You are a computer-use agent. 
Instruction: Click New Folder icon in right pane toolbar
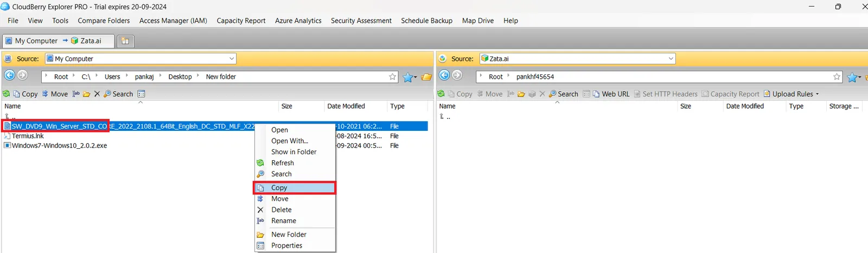[521, 94]
